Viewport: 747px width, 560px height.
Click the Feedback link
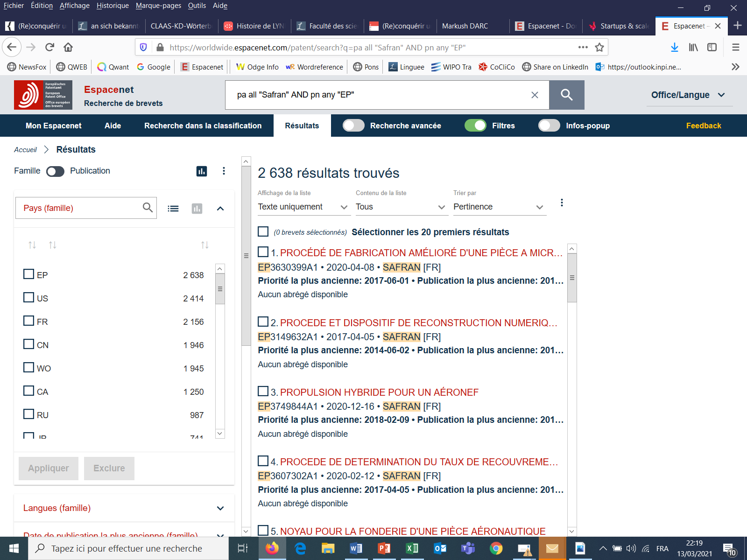703,126
